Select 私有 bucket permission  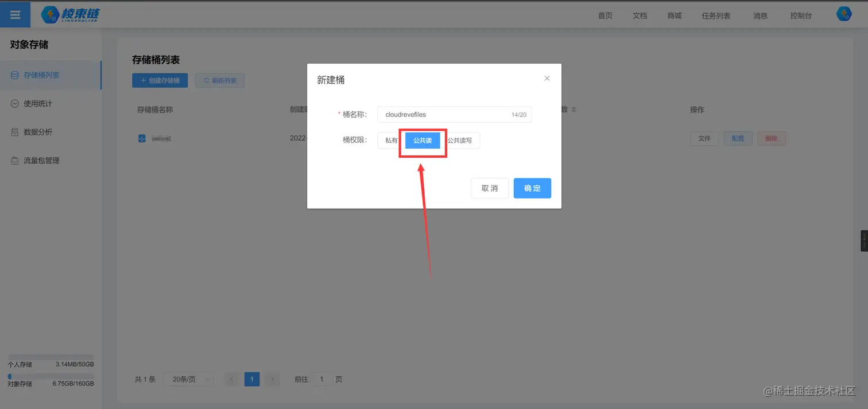click(x=392, y=141)
